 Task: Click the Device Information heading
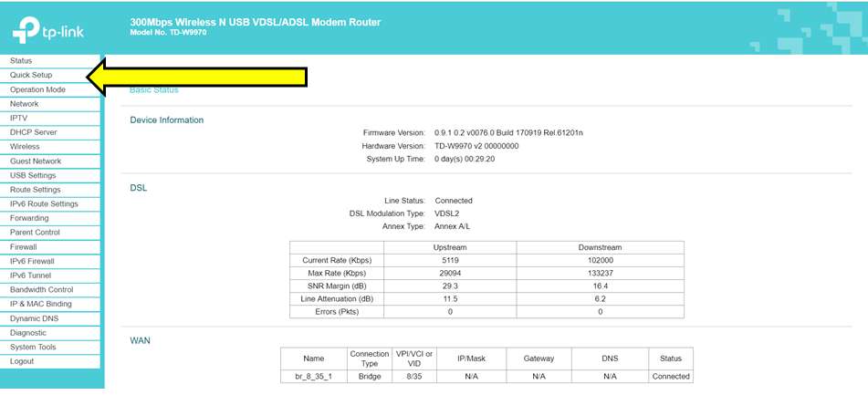click(167, 120)
